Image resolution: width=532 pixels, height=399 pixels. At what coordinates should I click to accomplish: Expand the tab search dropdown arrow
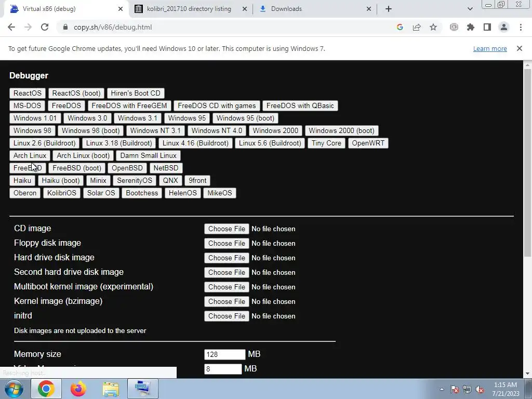470,9
